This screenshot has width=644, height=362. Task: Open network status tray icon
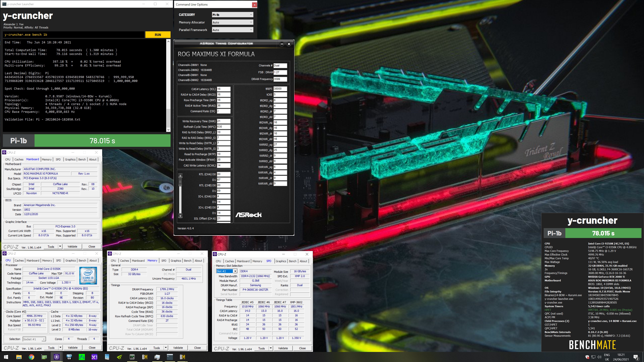pos(593,357)
